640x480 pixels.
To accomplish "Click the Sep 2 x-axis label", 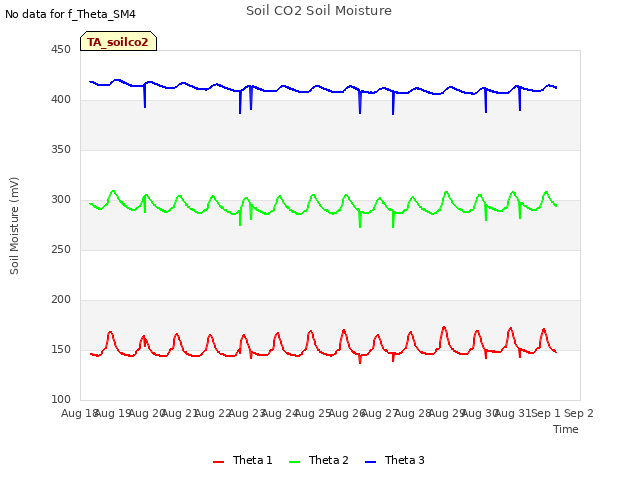I will [579, 413].
